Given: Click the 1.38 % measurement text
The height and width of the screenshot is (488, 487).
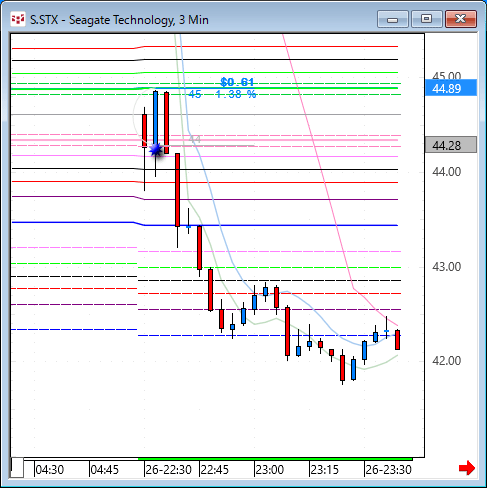Looking at the screenshot, I should coord(236,94).
